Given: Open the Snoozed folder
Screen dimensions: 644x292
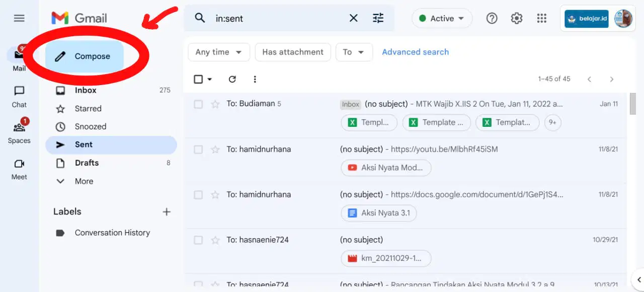Looking at the screenshot, I should click(111, 126).
